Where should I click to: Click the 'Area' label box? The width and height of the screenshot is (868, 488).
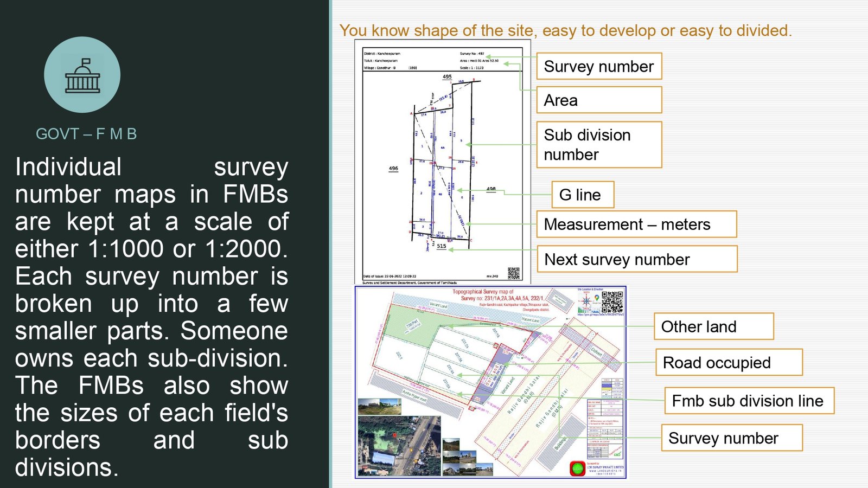[x=599, y=100]
